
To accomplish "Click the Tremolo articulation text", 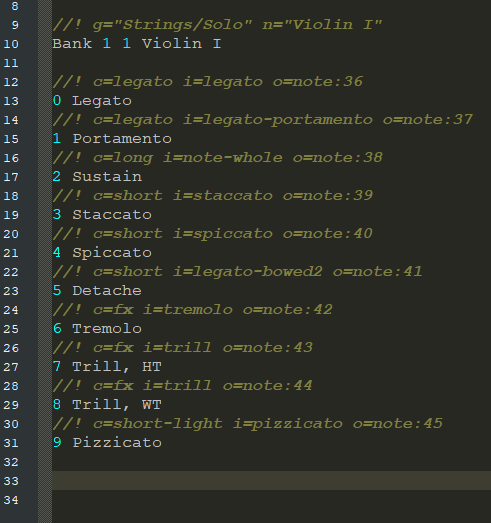I will (x=107, y=329).
